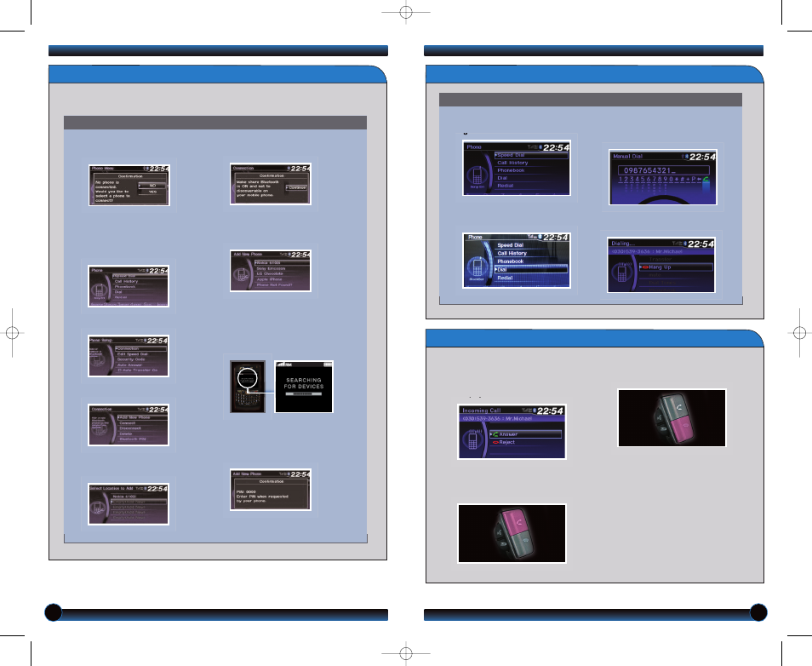Click the 0987654321 number field in Manual Dial
812x666 pixels.
[x=663, y=170]
